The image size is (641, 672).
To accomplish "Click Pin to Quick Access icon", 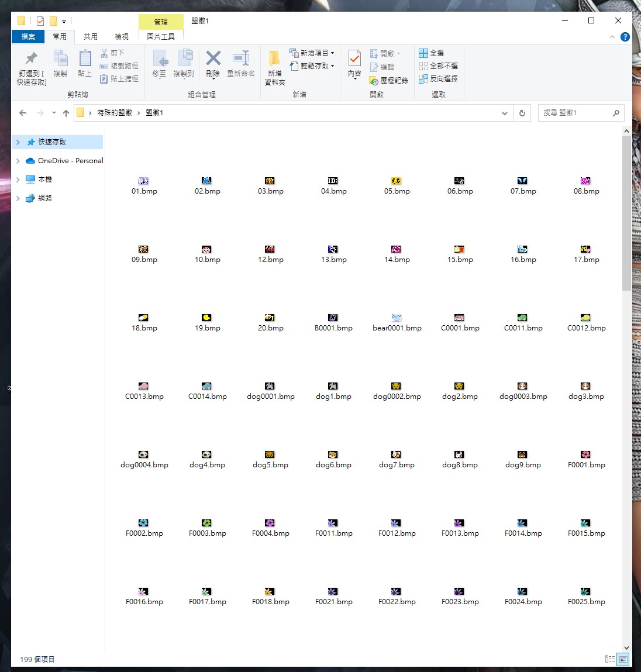I will [31, 58].
